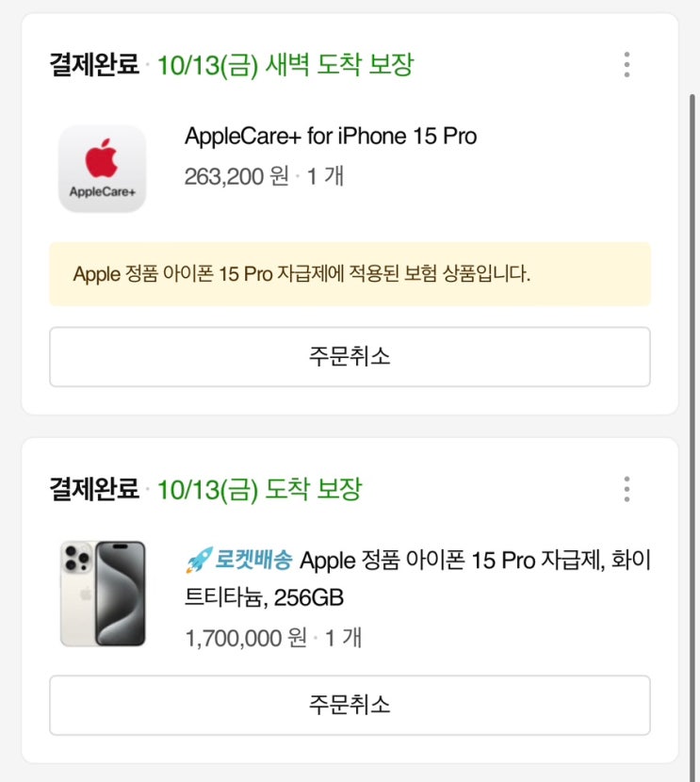Screen dimensions: 700x782
Task: Open the white titanium iPhone product image
Action: pos(102,594)
